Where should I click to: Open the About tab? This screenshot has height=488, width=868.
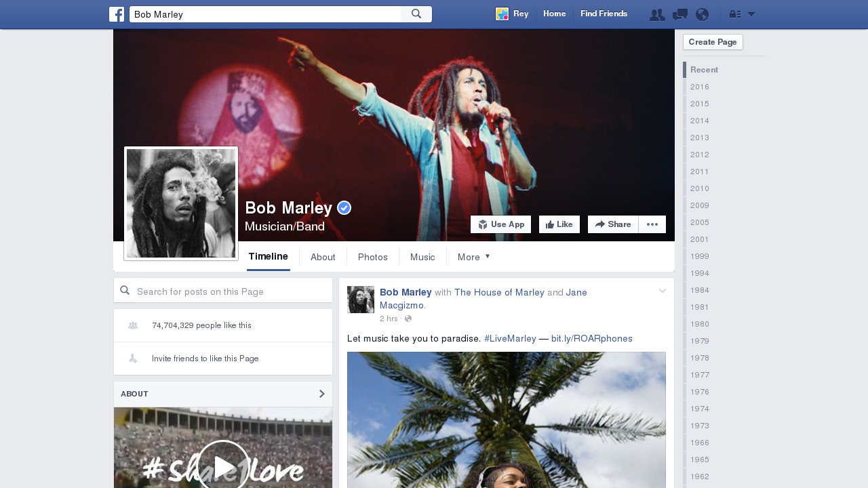323,257
